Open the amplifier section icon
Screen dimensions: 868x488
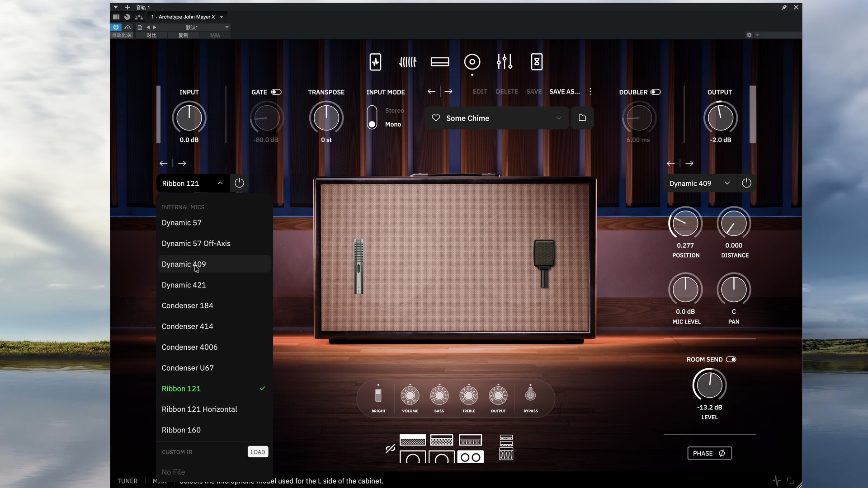pyautogui.click(x=439, y=62)
